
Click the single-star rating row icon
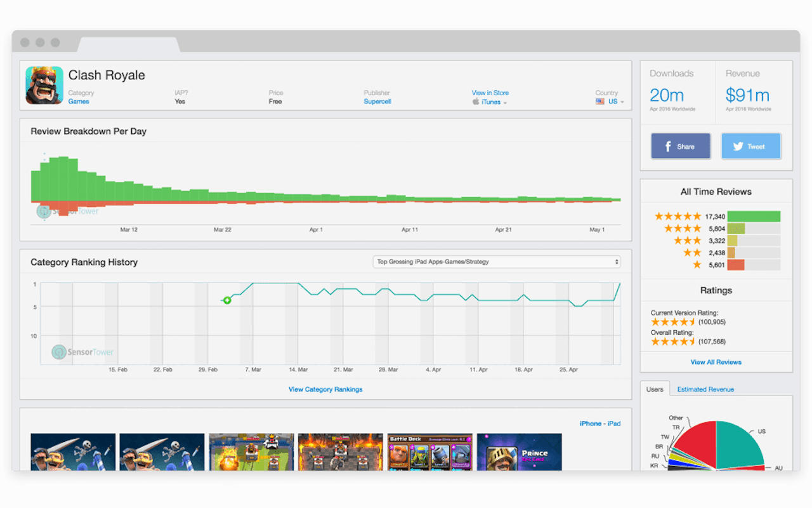point(697,265)
